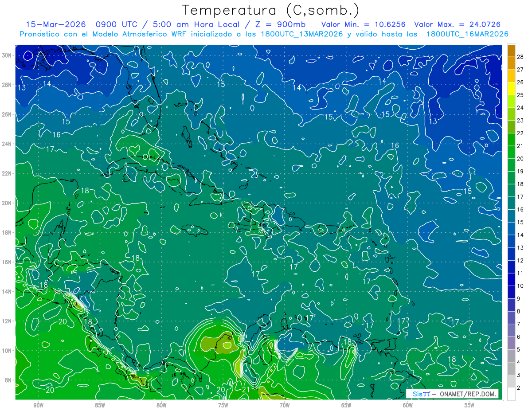Click the legend swatch between 5 and 6
The image size is (532, 411).
[511, 343]
